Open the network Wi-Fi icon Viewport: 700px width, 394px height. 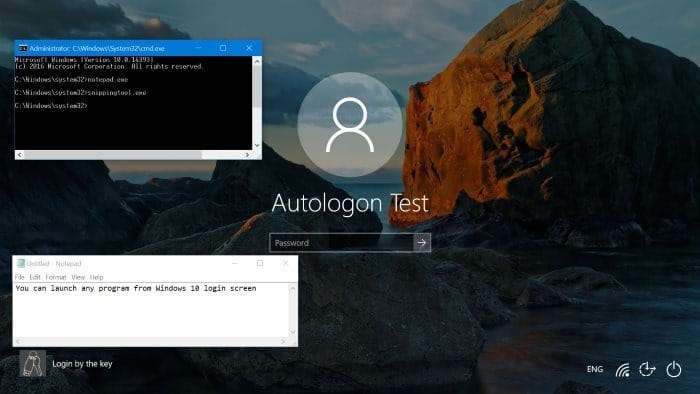coord(622,369)
